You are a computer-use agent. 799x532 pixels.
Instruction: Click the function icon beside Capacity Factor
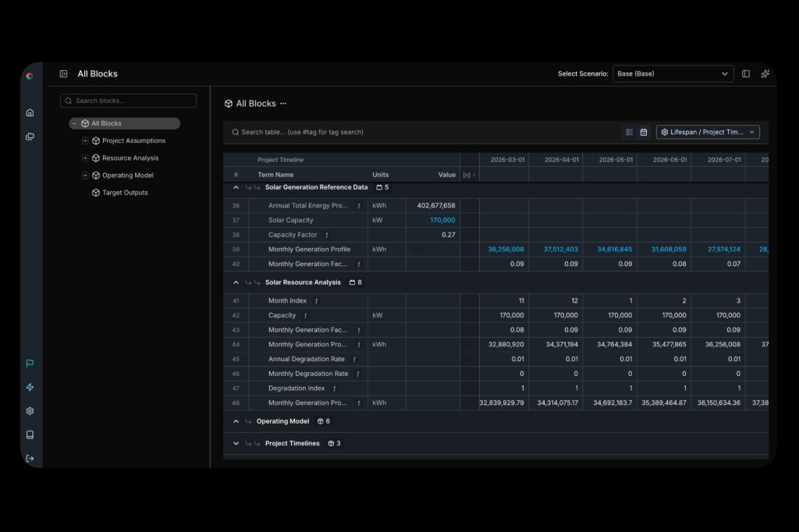pos(327,235)
